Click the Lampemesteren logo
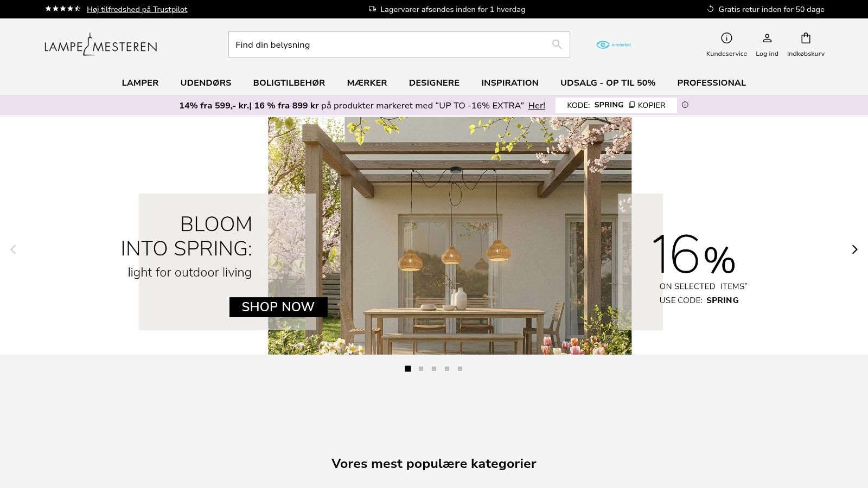The image size is (868, 488). point(101,44)
